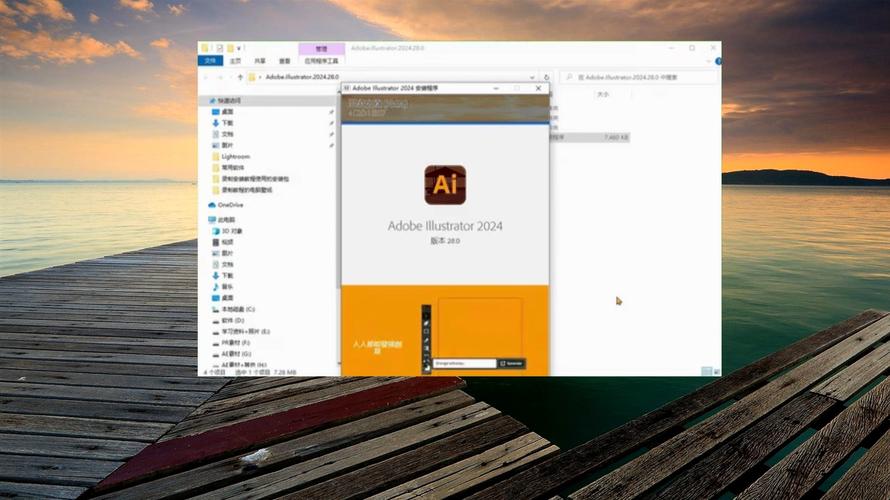The height and width of the screenshot is (500, 890).
Task: Click the 大小 (Size) column header
Action: (603, 95)
